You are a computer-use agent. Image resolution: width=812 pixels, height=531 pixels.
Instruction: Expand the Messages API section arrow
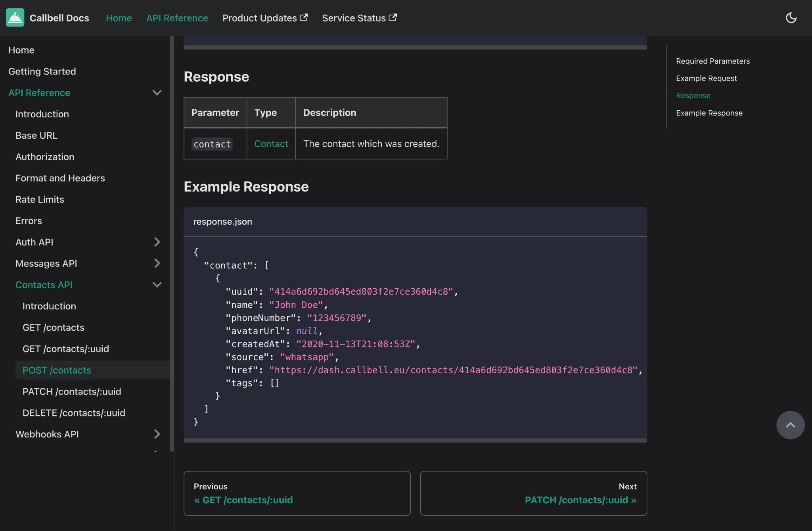[157, 263]
